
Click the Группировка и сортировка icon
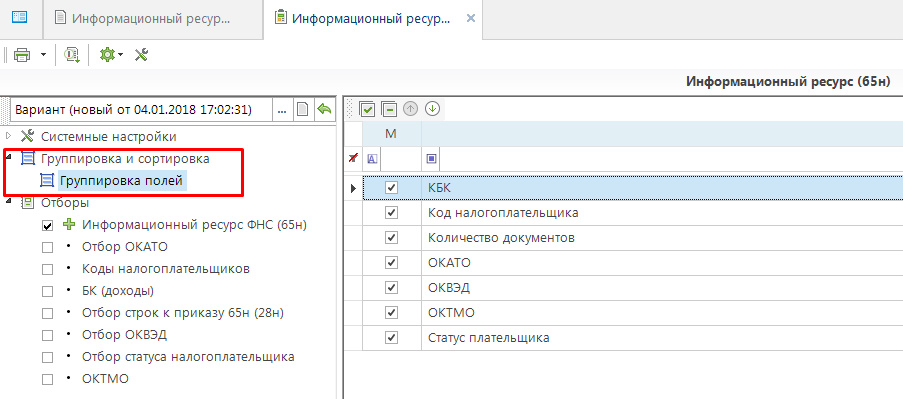point(27,158)
